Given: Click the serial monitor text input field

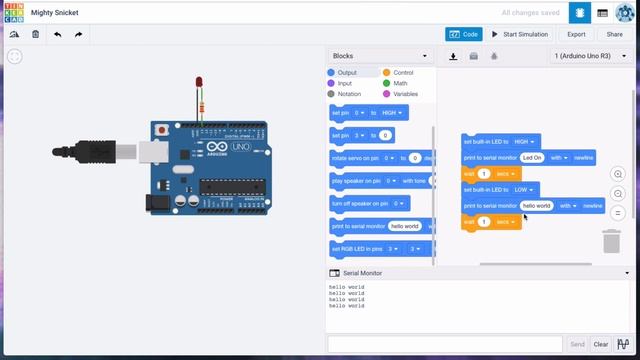Looking at the screenshot, I should pos(445,344).
